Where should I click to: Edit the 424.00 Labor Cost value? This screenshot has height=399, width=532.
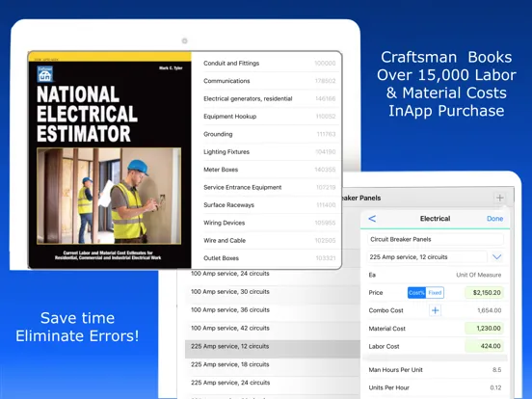pos(484,346)
